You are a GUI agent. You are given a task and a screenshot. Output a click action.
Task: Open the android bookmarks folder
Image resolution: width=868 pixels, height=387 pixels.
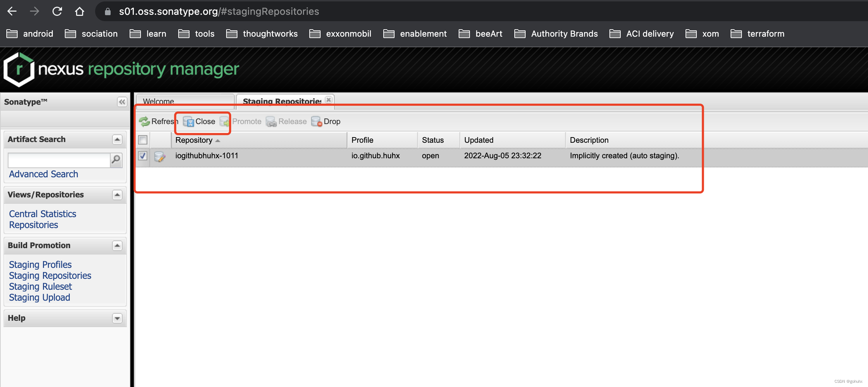[x=30, y=34]
